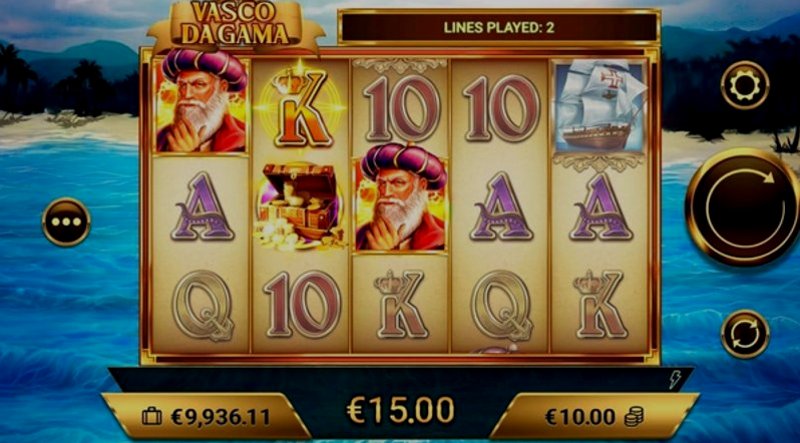
Task: Click the briefcase balance icon
Action: tap(152, 416)
